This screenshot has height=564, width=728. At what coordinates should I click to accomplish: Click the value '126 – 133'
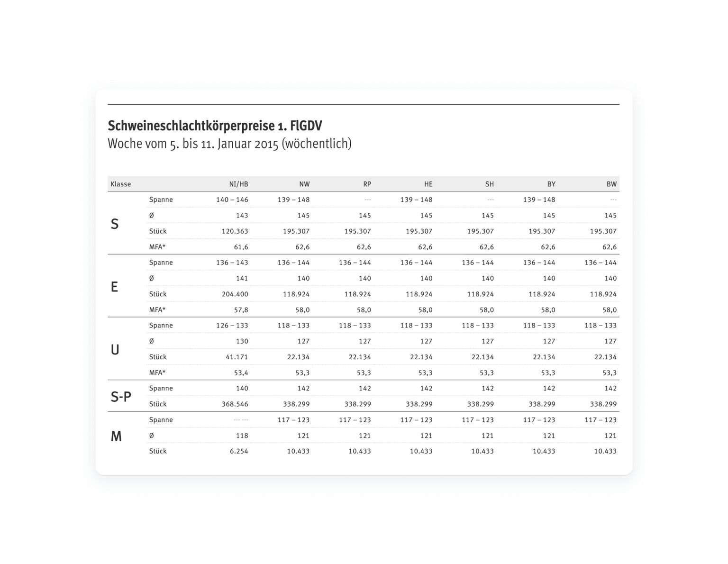click(x=232, y=326)
